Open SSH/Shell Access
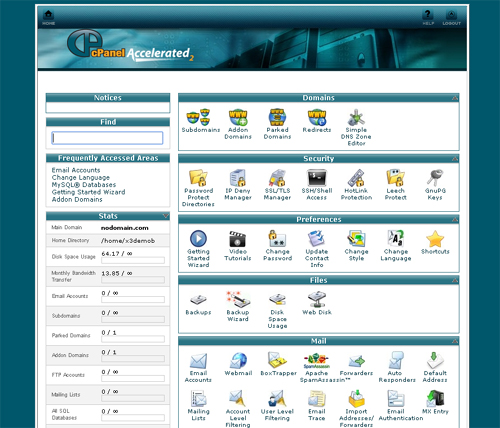 [x=317, y=178]
